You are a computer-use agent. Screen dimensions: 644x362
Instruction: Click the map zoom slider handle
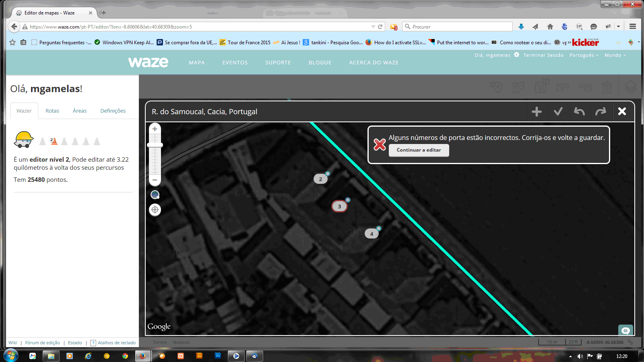[x=155, y=145]
